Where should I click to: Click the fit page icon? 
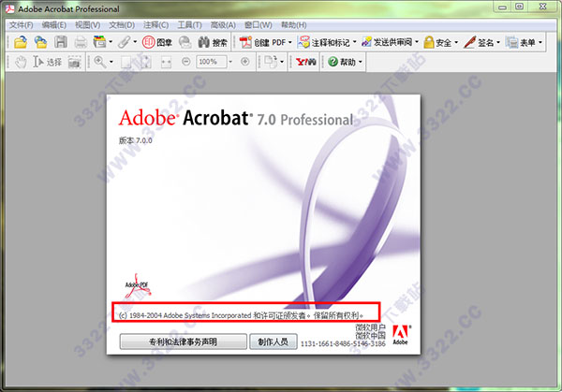[146, 62]
